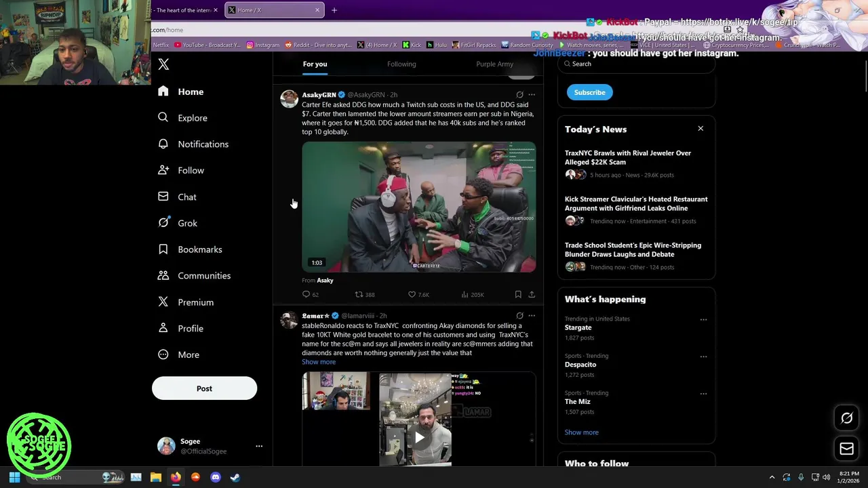Open taskbar clock showing 8:21 PM
Image resolution: width=868 pixels, height=488 pixels.
click(849, 477)
